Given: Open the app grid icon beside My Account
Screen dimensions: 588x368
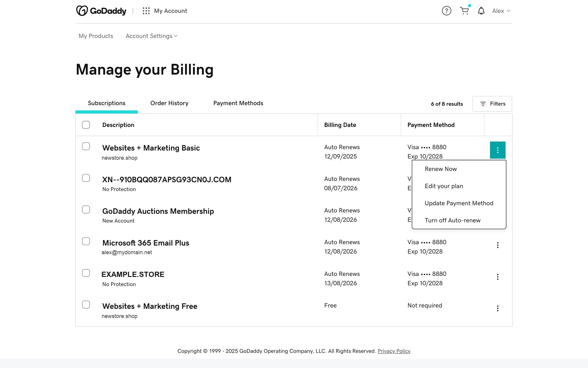Looking at the screenshot, I should pos(146,11).
